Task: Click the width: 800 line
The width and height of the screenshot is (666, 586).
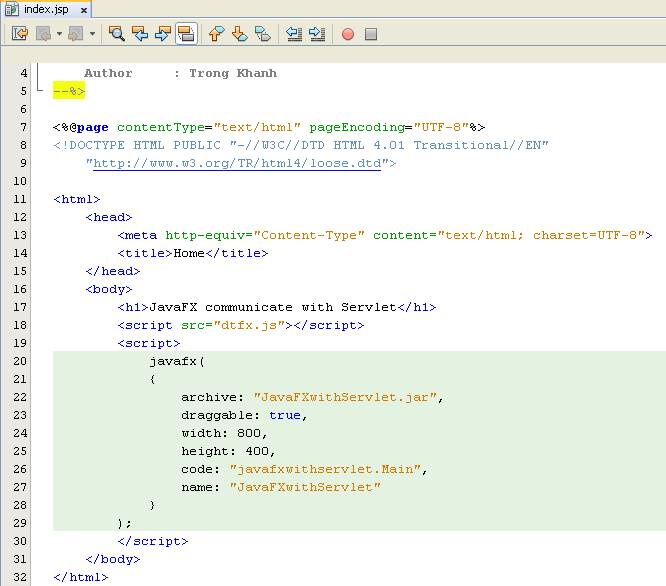Action: coord(224,433)
